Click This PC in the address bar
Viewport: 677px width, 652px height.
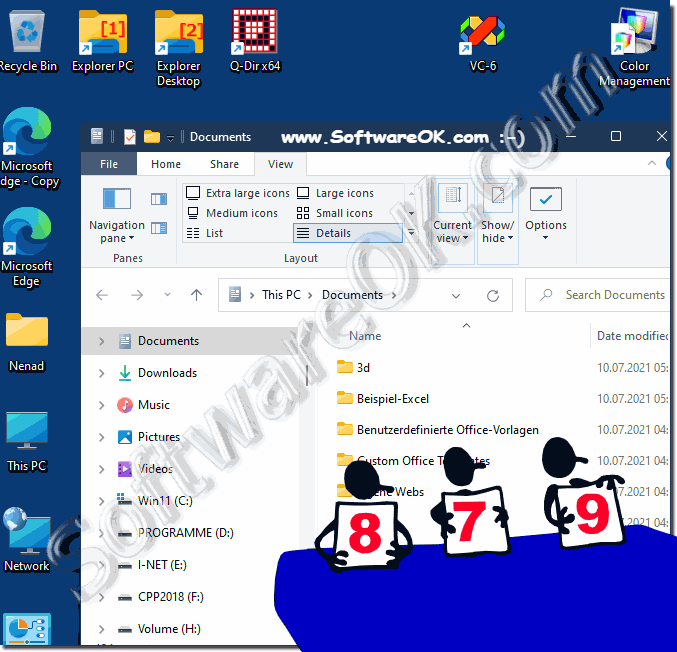(x=281, y=295)
